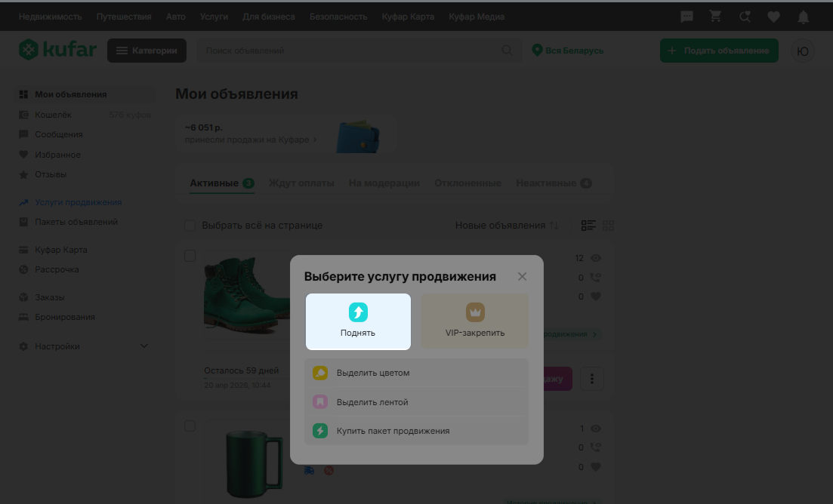This screenshot has width=833, height=504.
Task: Open the shopping cart icon
Action: pos(716,17)
